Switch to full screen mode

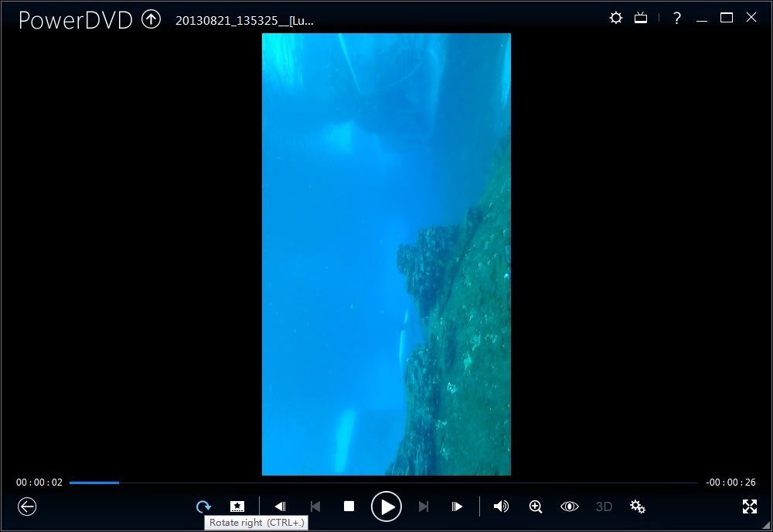[x=749, y=506]
